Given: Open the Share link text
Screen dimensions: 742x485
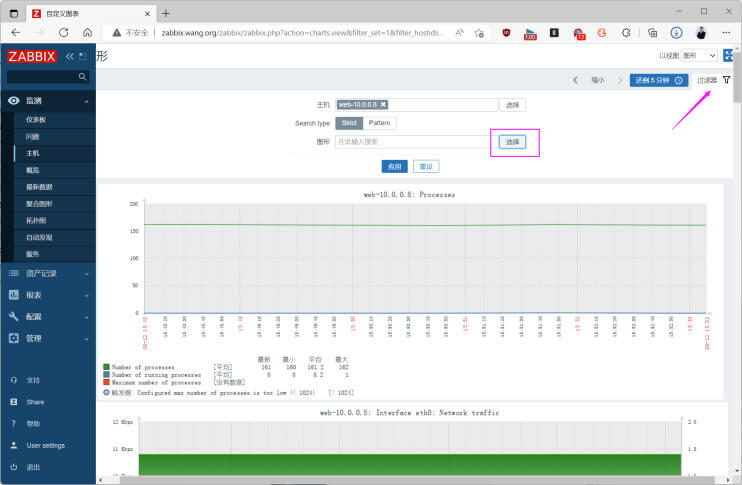Looking at the screenshot, I should click(x=35, y=402).
